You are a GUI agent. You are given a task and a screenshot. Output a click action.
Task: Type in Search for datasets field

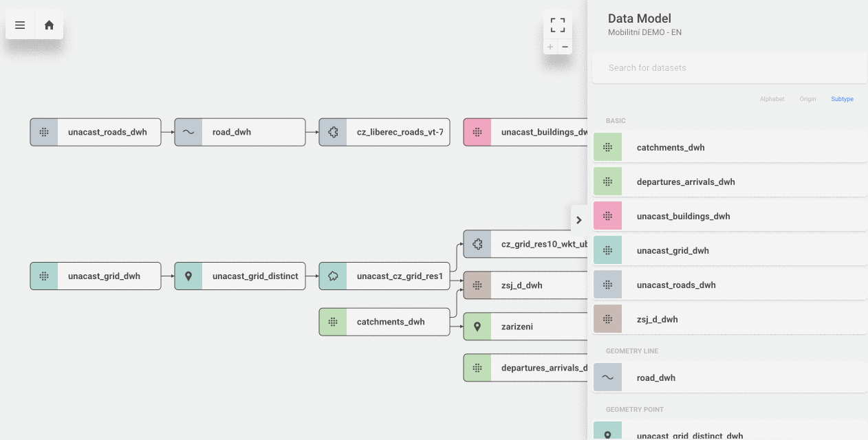(729, 68)
